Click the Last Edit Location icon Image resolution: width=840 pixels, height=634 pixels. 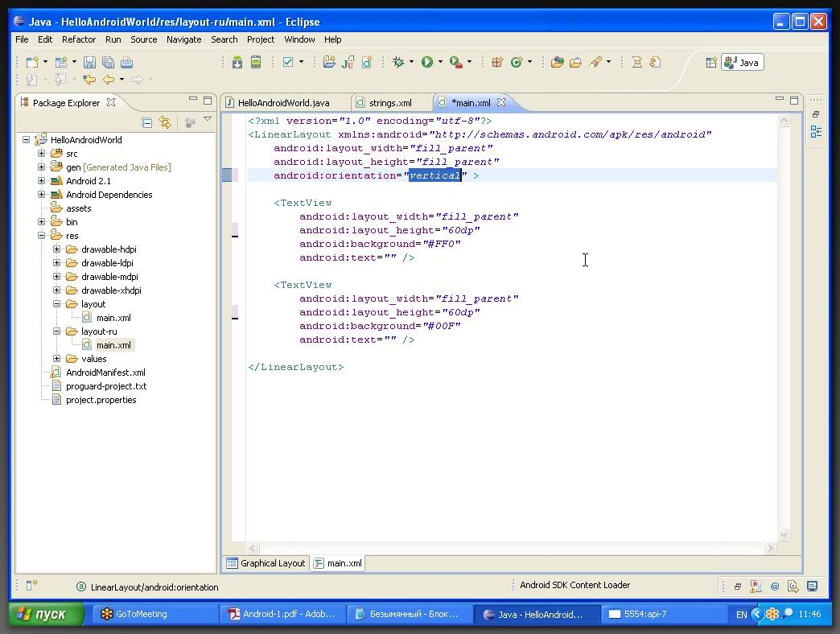89,80
